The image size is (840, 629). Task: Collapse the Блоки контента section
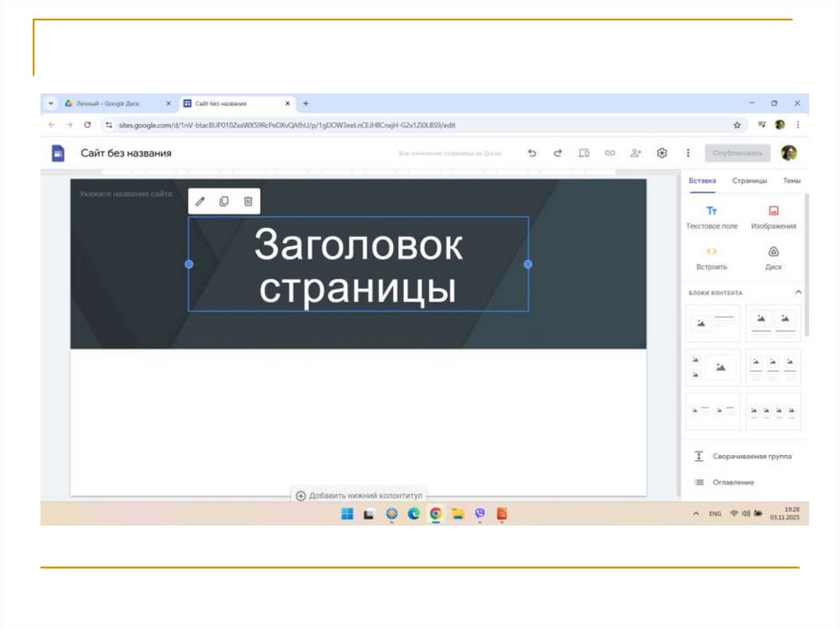(798, 293)
